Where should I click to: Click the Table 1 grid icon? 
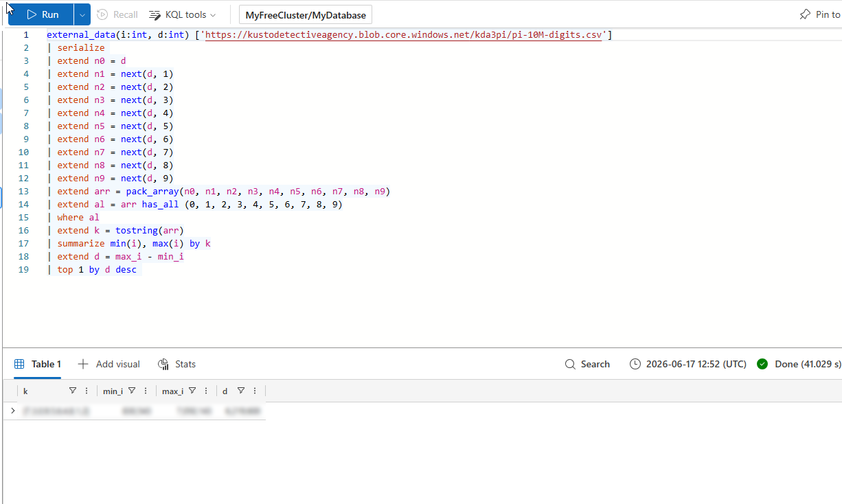[x=19, y=364]
